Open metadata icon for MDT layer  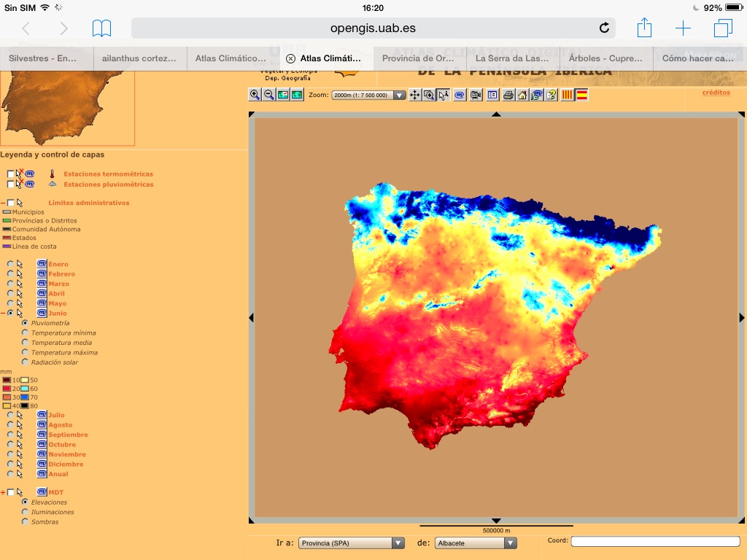pyautogui.click(x=42, y=492)
